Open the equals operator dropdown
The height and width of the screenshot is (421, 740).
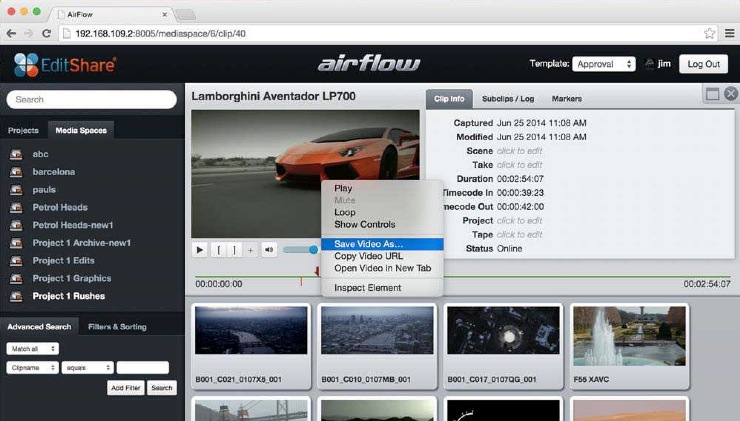tap(87, 367)
